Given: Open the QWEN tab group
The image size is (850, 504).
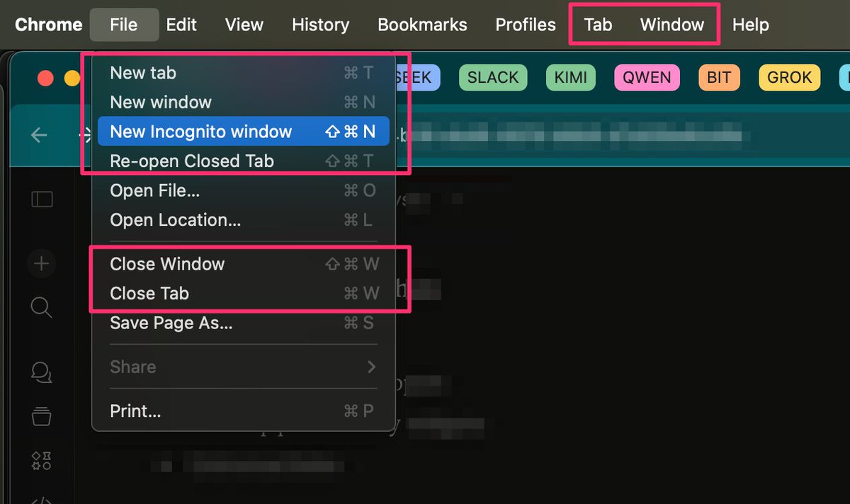Looking at the screenshot, I should (x=647, y=77).
